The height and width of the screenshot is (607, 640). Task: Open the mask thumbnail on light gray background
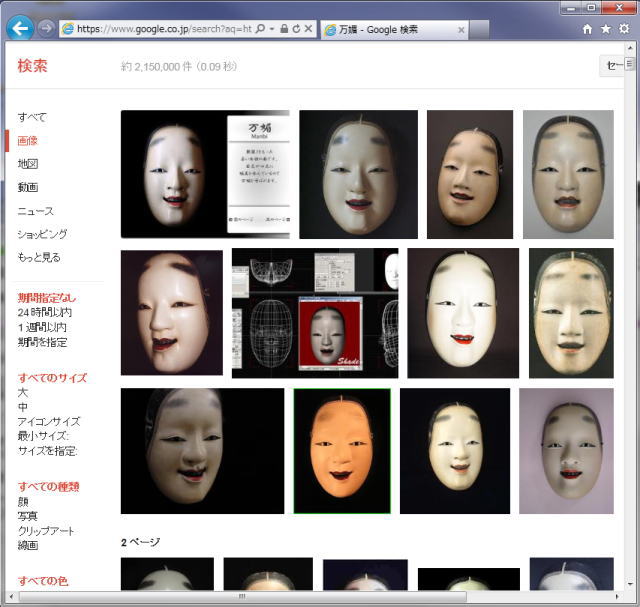click(568, 174)
